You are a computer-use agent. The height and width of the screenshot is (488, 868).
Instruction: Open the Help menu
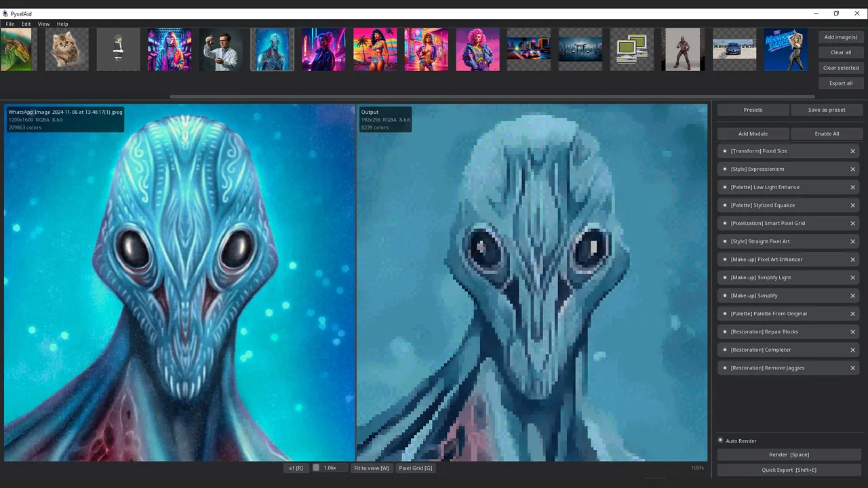coord(62,24)
